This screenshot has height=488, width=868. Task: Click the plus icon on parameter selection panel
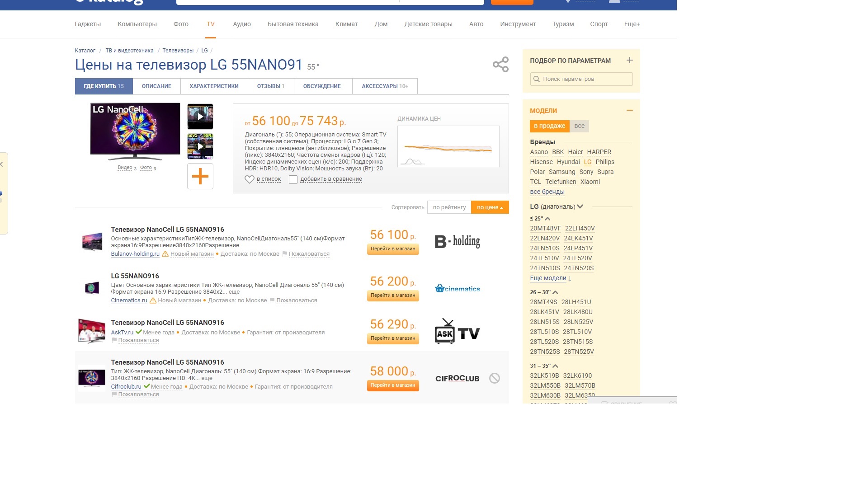(629, 61)
